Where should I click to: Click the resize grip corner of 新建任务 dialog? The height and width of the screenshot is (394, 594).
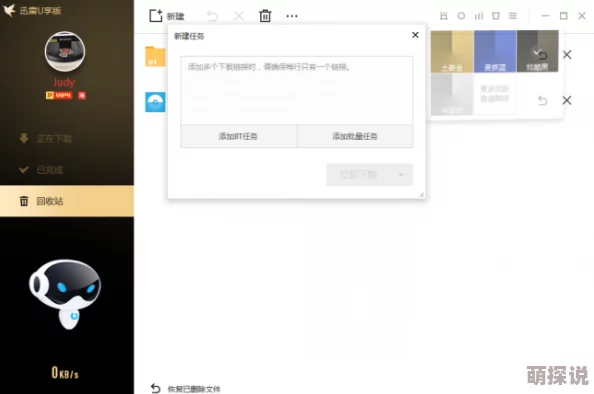421,195
